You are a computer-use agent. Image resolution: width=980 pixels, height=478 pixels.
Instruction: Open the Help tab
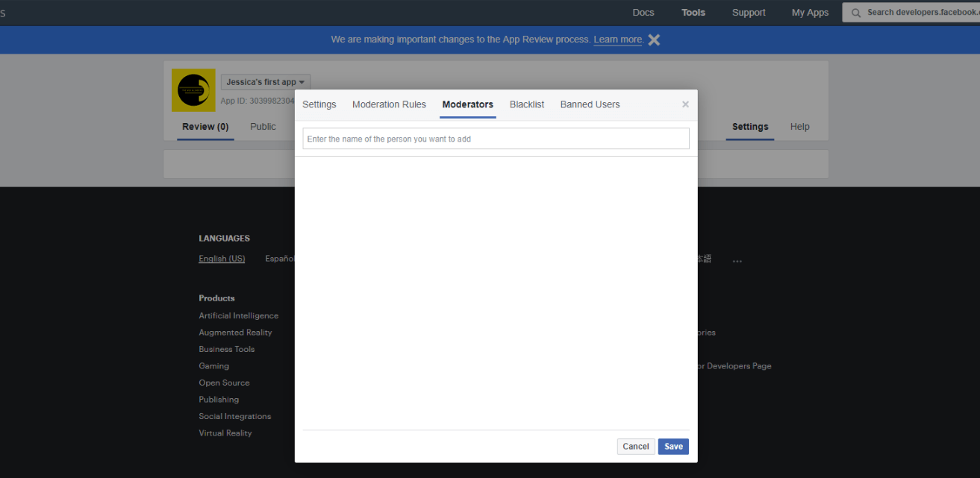coord(800,127)
